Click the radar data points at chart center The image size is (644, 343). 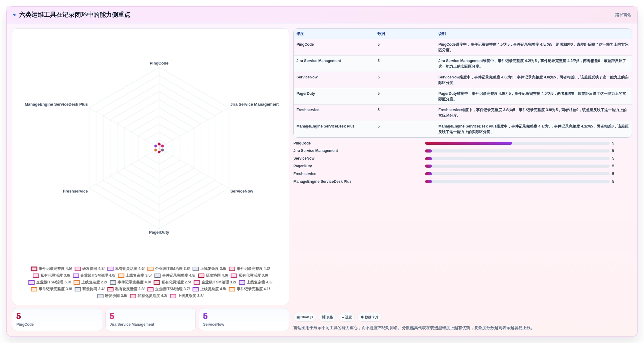point(159,148)
